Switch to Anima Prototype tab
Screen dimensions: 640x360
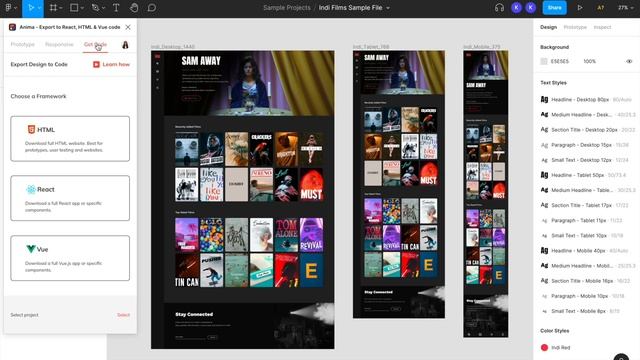22,44
